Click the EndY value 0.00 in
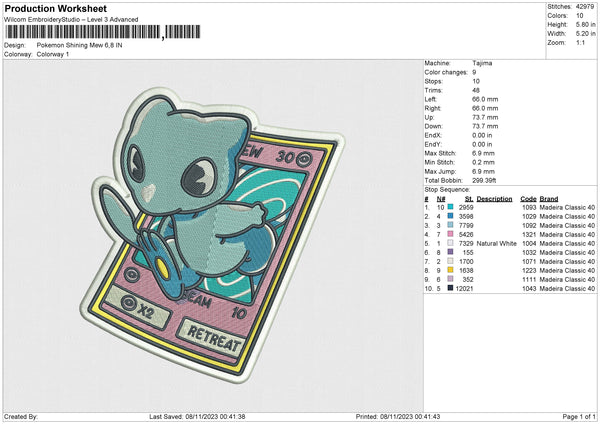This screenshot has height=424, width=600. 482,144
